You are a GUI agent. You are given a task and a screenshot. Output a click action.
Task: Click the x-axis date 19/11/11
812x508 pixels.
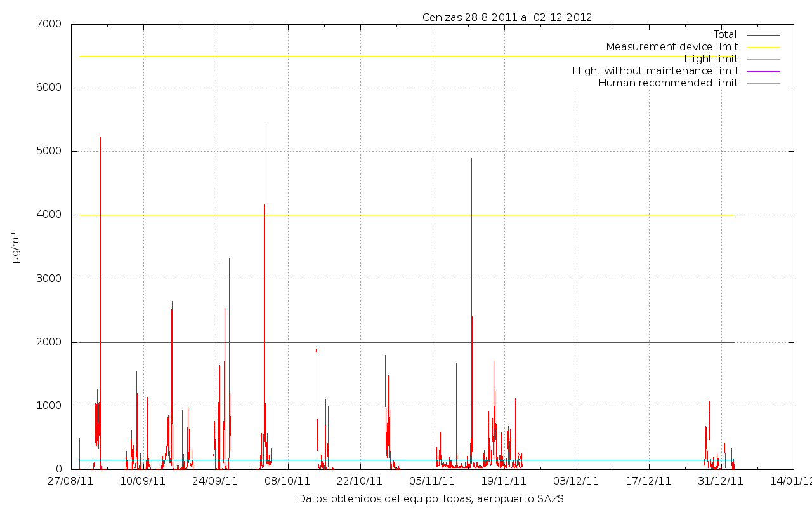tap(505, 481)
